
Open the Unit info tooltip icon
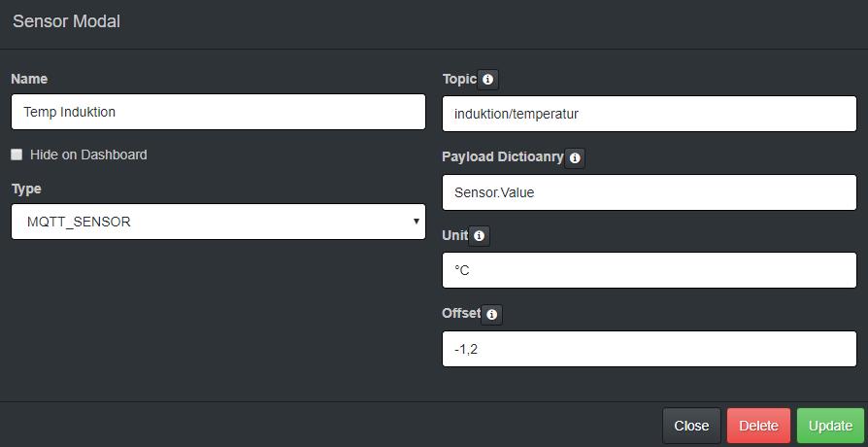[479, 236]
